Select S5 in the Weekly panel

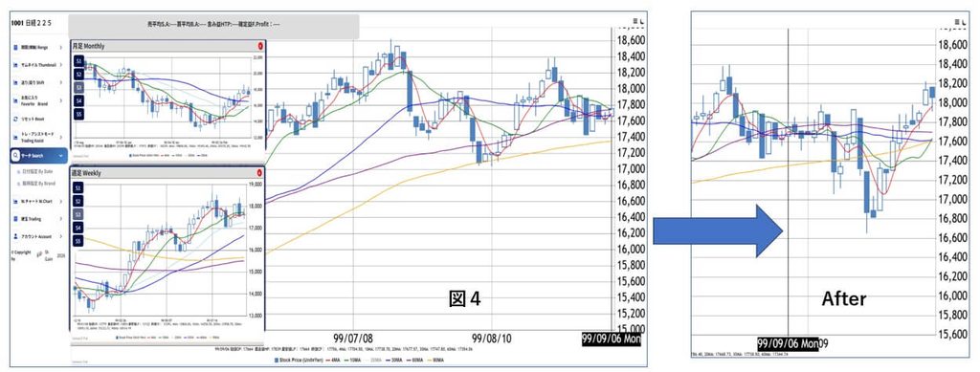(78, 241)
